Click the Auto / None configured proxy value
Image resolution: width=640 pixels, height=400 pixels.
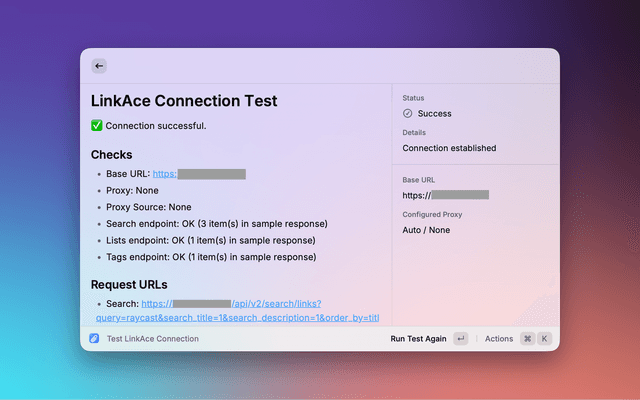(x=426, y=230)
